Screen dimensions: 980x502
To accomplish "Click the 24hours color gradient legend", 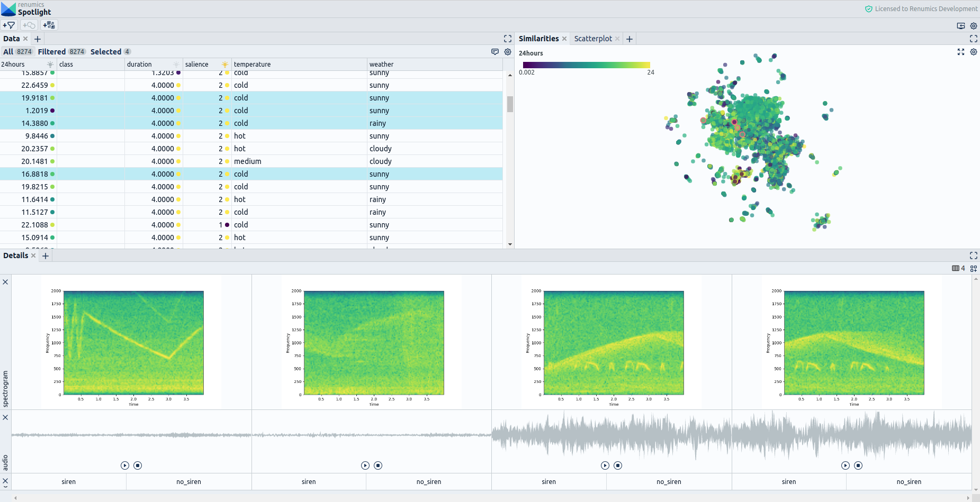I will [x=586, y=65].
